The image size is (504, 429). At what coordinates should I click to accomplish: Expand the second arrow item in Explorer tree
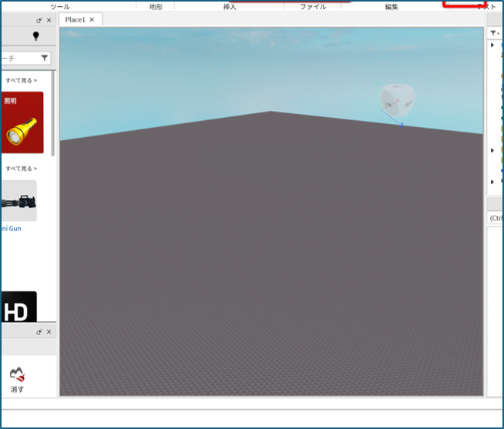point(493,150)
